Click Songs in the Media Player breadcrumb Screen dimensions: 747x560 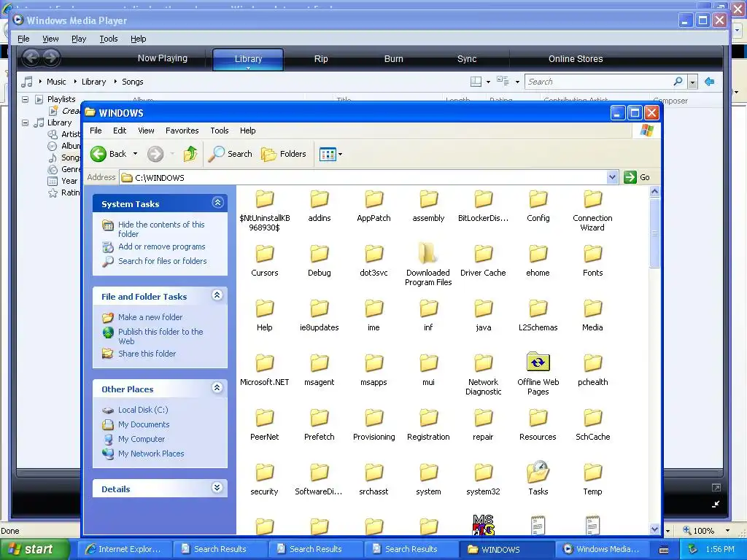(133, 82)
